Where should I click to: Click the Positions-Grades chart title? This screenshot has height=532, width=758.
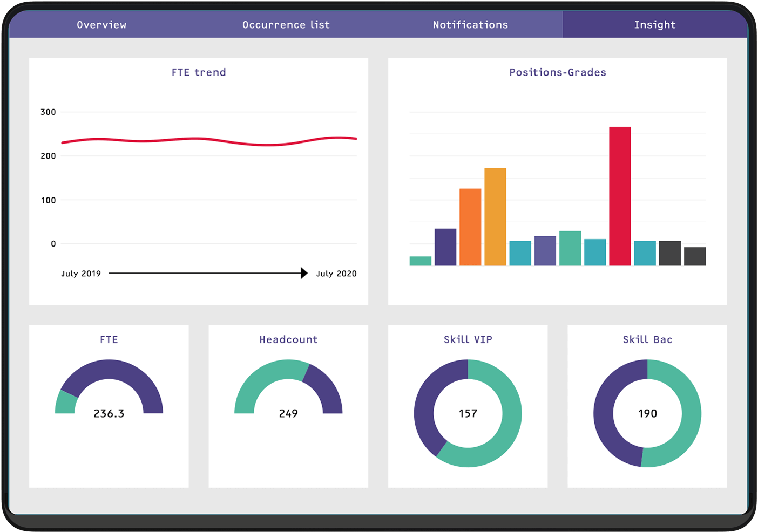558,72
